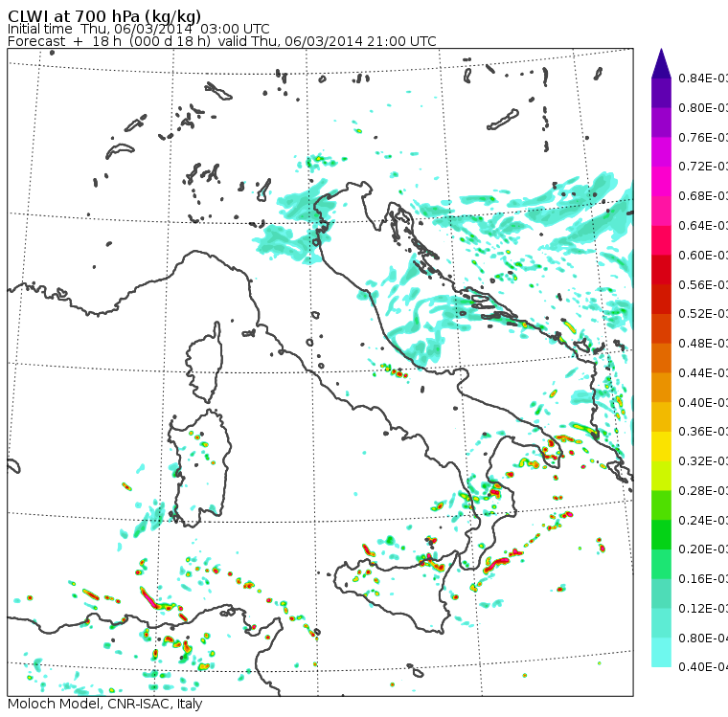
Task: Click the "Forecast + 18 h" validity line
Action: coord(222,41)
